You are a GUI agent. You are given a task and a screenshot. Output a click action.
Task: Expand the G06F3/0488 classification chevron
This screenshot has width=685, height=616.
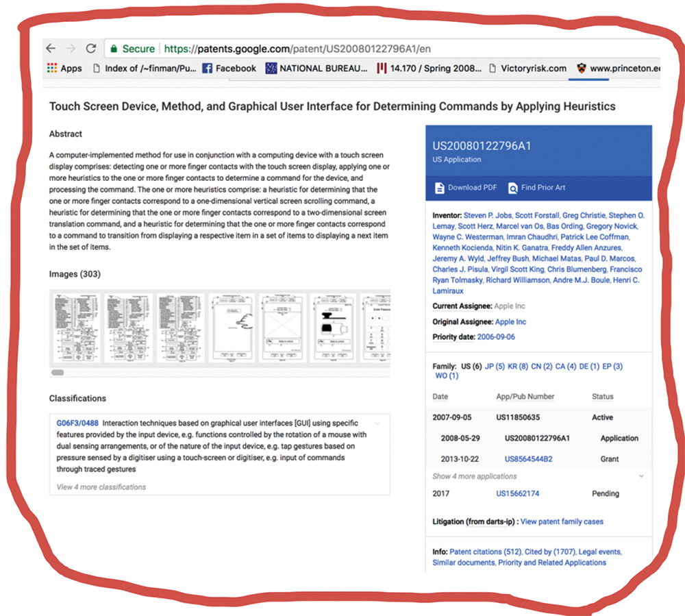[377, 423]
